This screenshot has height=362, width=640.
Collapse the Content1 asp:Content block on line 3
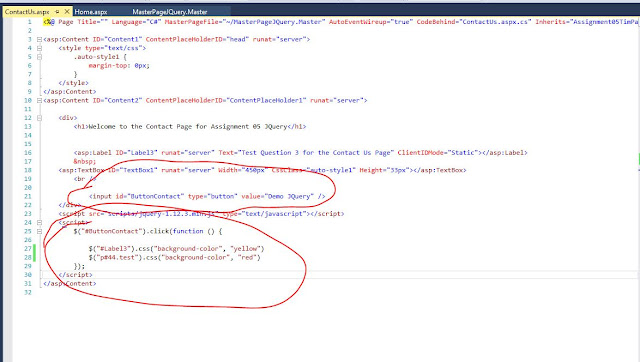[x=39, y=40]
